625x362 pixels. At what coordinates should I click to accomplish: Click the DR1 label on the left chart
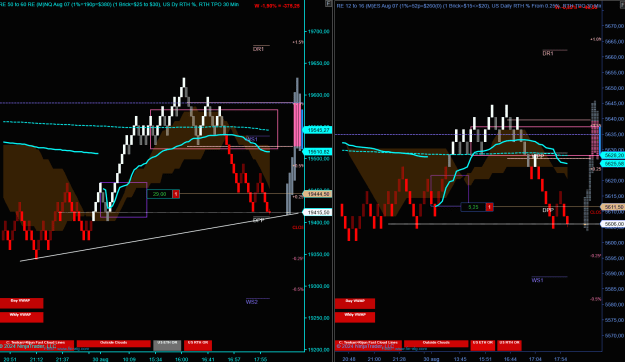258,49
